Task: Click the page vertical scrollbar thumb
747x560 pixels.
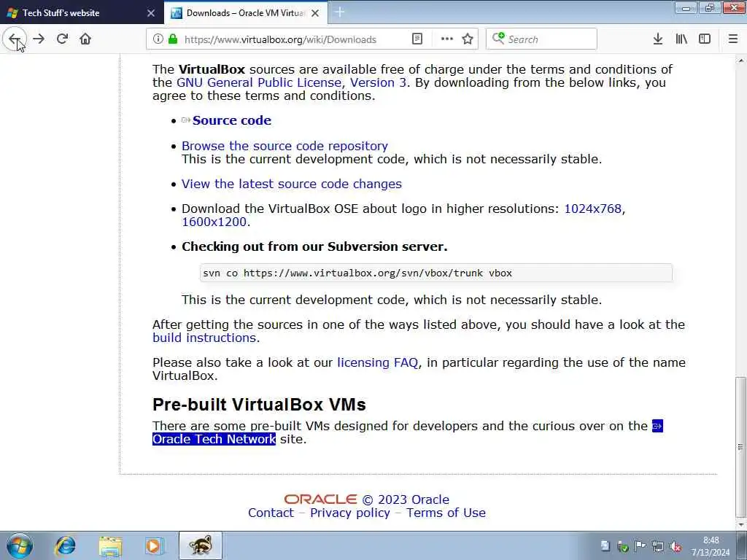Action: click(x=741, y=447)
